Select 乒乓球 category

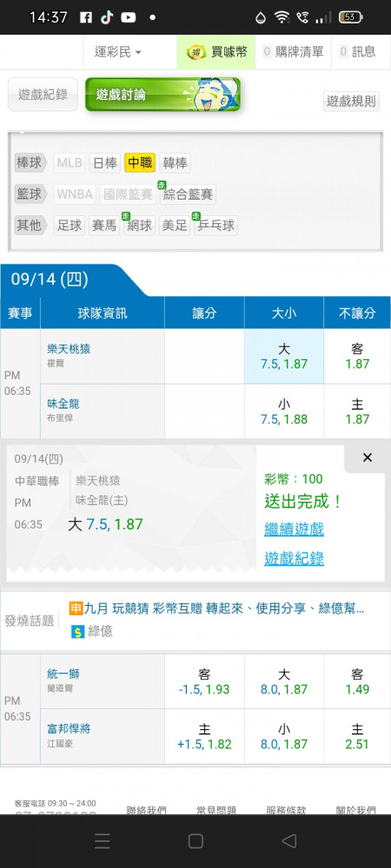tap(216, 226)
